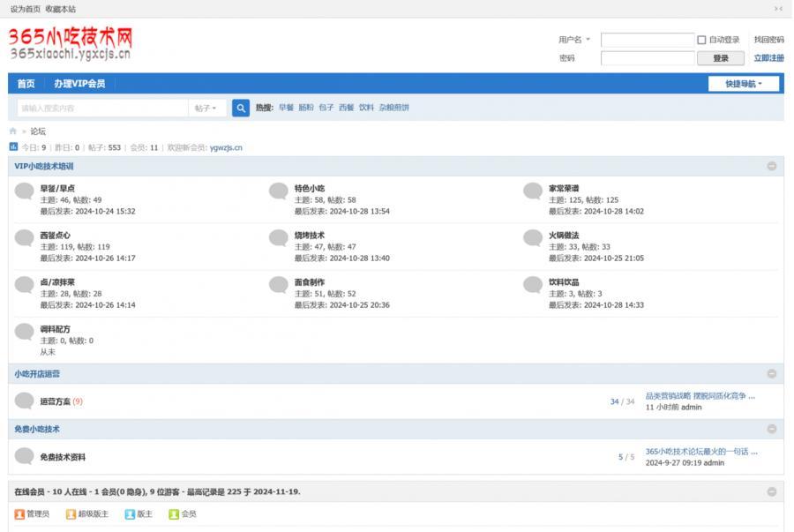Collapse the VIP小吃技术培训 section
The image size is (794, 532).
tap(772, 166)
